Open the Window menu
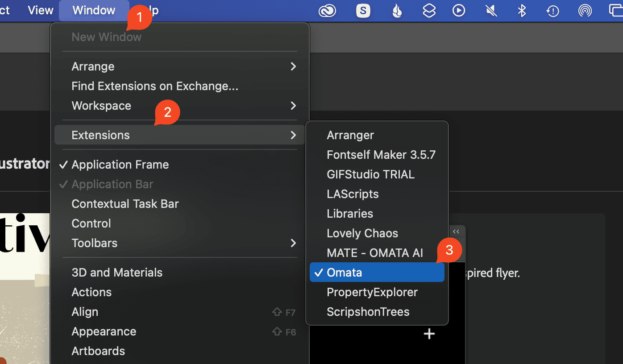Viewport: 623px width, 364px height. [x=94, y=10]
